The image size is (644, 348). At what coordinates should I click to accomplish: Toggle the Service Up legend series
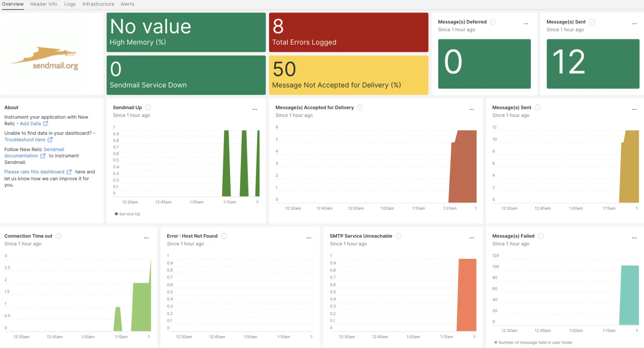(x=127, y=214)
